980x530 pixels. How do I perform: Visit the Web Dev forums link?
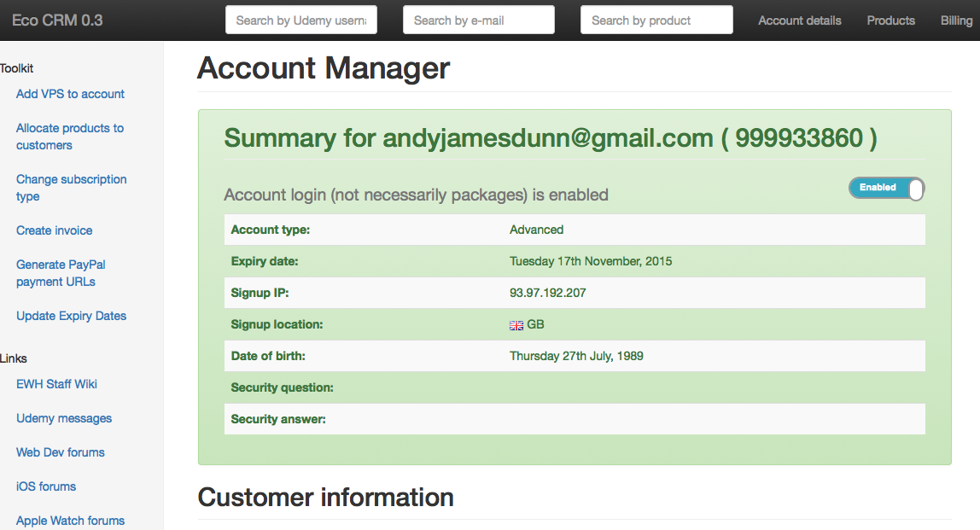[61, 452]
